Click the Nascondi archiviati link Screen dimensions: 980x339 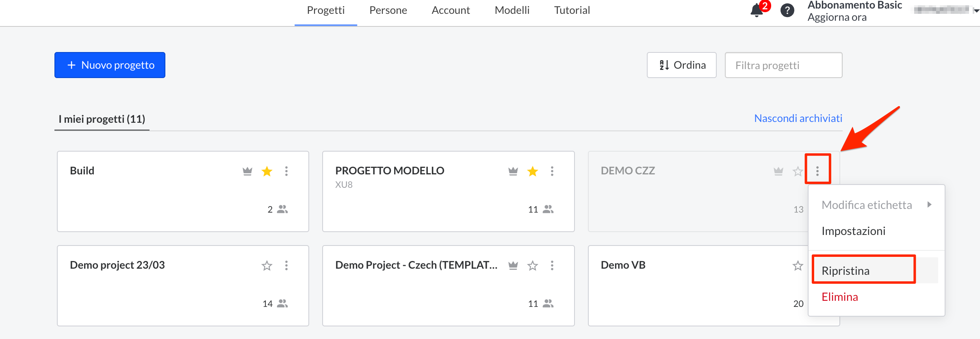point(798,118)
